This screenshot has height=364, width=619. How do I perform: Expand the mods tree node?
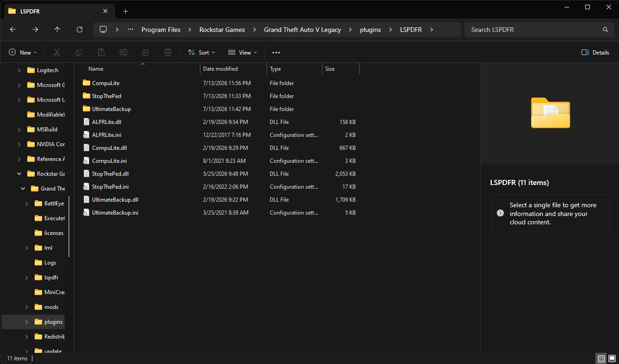[x=26, y=307]
